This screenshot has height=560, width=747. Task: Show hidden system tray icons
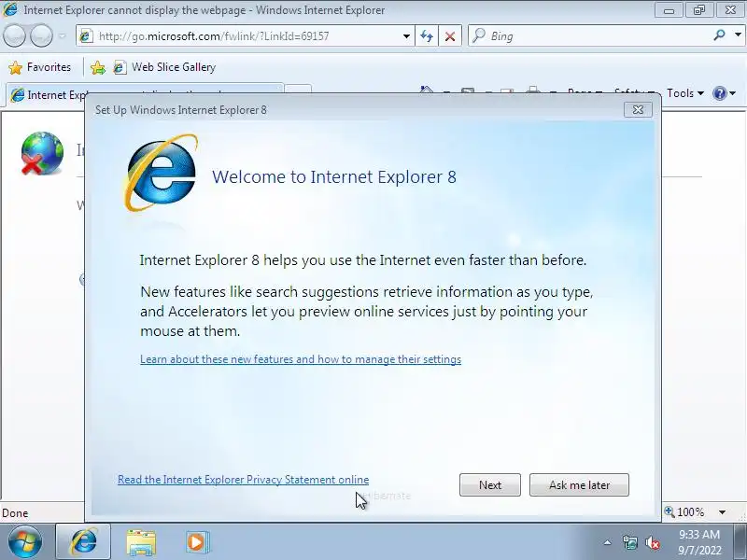pos(607,542)
